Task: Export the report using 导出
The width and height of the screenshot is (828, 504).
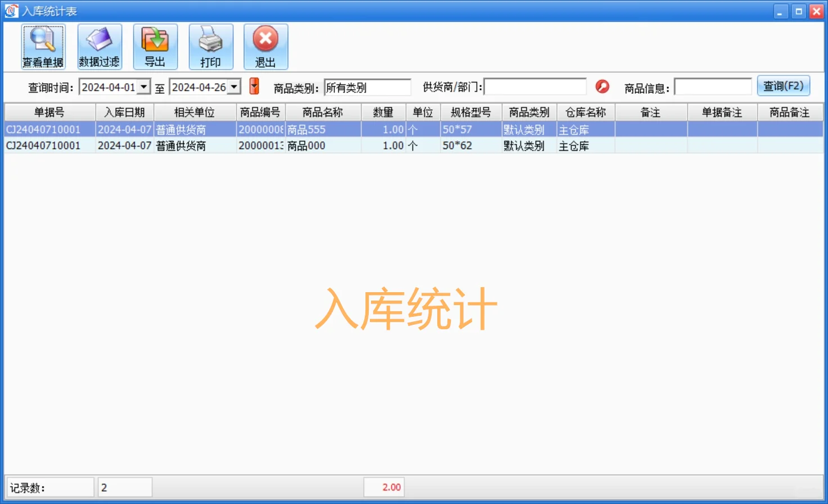Action: (x=155, y=46)
